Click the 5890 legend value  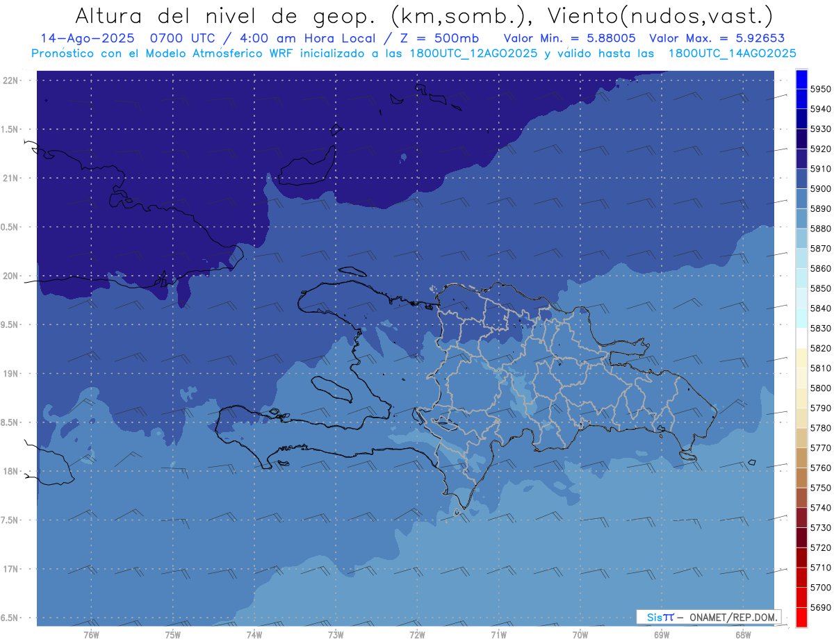point(820,208)
